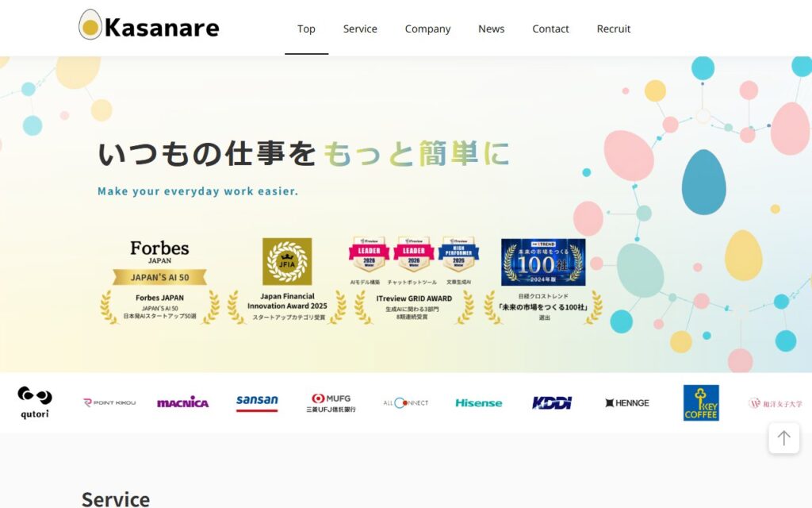Open the Contact page link

550,29
